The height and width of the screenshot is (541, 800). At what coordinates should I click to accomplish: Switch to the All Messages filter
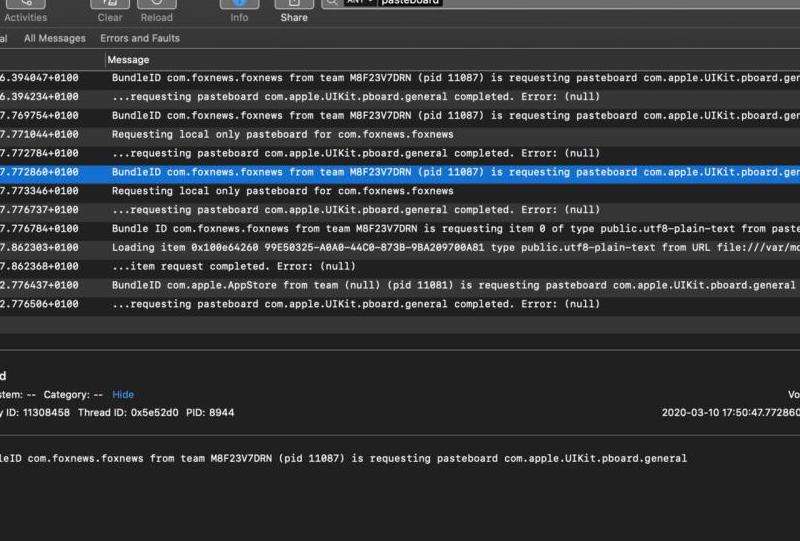pos(55,38)
